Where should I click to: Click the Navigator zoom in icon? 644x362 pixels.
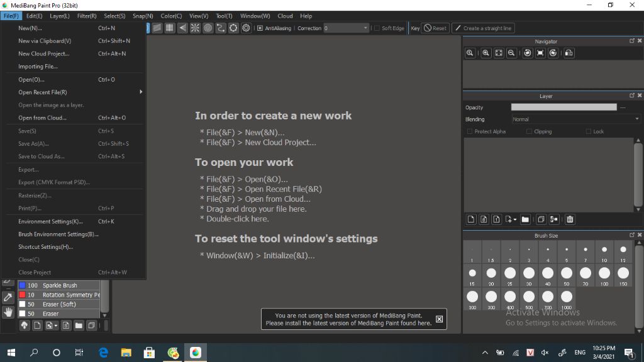[x=486, y=53]
